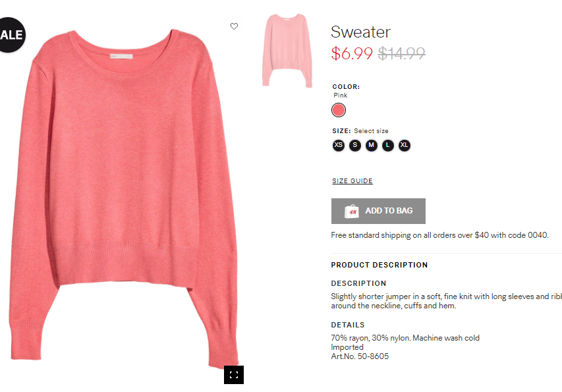Click the H&M shopping bag icon
Viewport: 562px width, 392px height.
[352, 211]
